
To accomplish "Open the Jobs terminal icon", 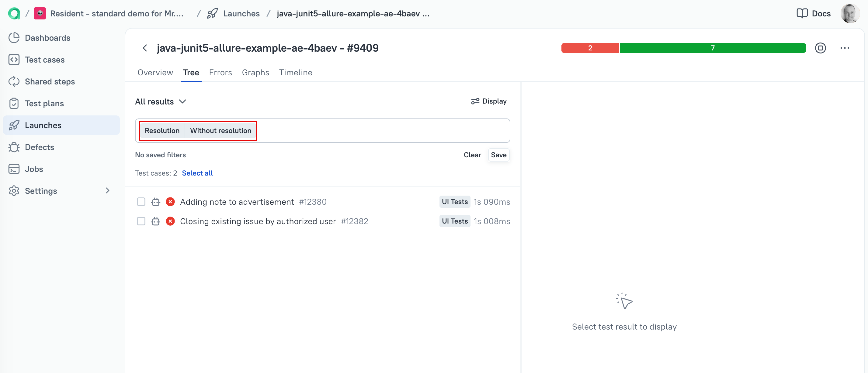I will click(x=14, y=169).
